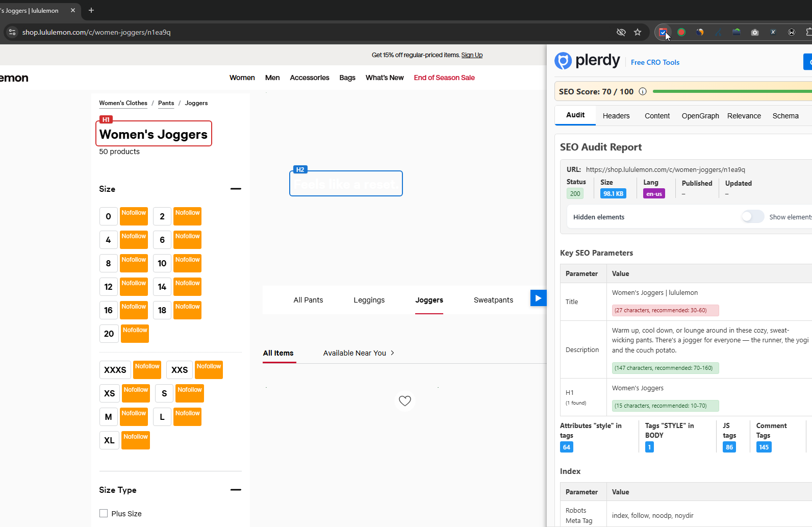Click the heart wishlist icon on the product

pos(405,401)
